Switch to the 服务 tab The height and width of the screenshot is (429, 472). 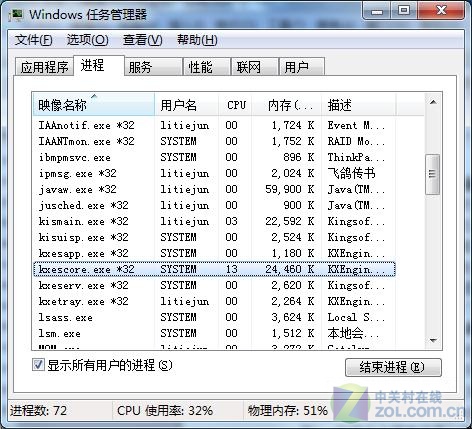154,67
